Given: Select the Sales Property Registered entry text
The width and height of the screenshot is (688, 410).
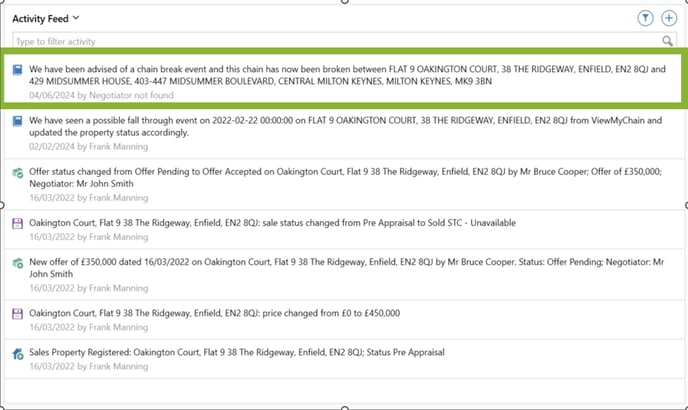Looking at the screenshot, I should tap(237, 352).
